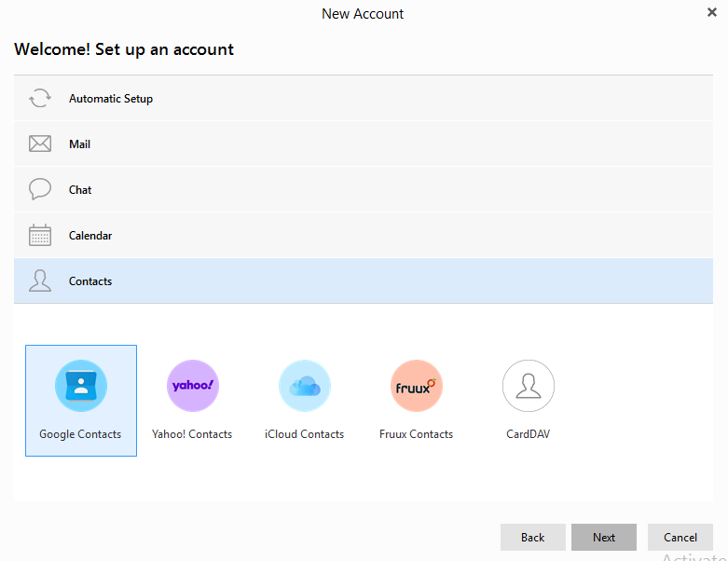
Task: Expand the Calendar section label
Action: tap(90, 236)
